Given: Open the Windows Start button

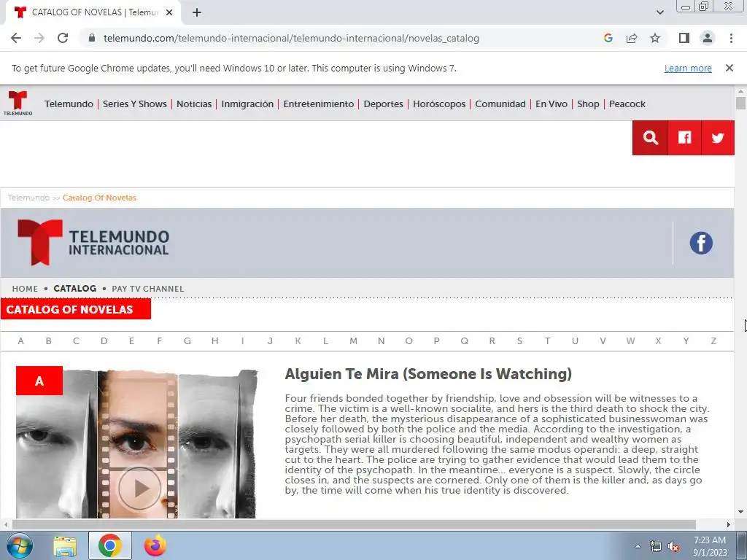Looking at the screenshot, I should coord(20,545).
